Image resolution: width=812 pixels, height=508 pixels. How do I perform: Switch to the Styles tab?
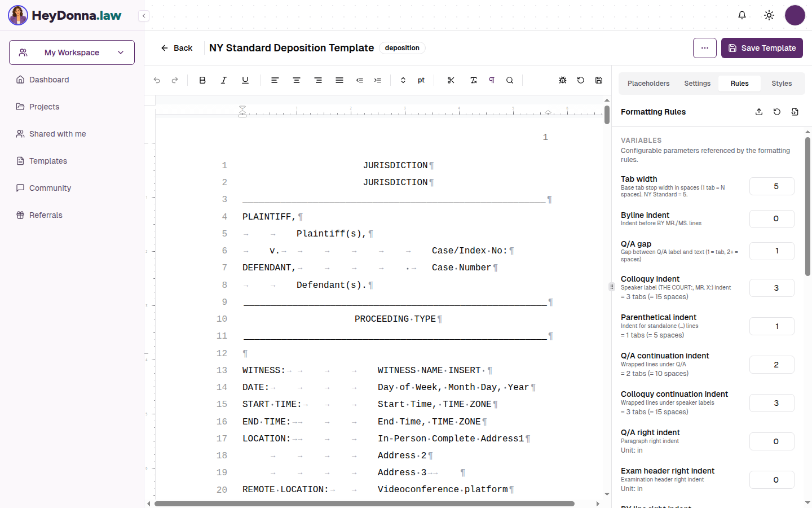[x=782, y=84]
